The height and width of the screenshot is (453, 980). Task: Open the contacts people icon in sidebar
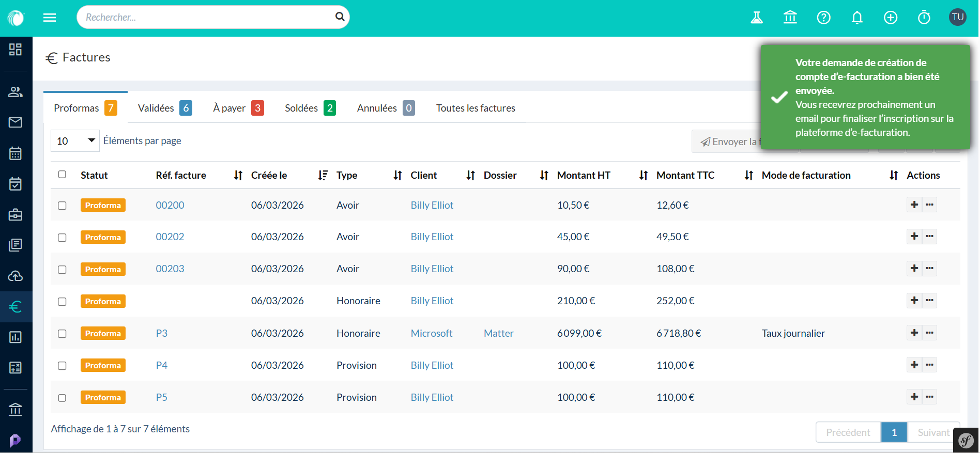point(16,92)
